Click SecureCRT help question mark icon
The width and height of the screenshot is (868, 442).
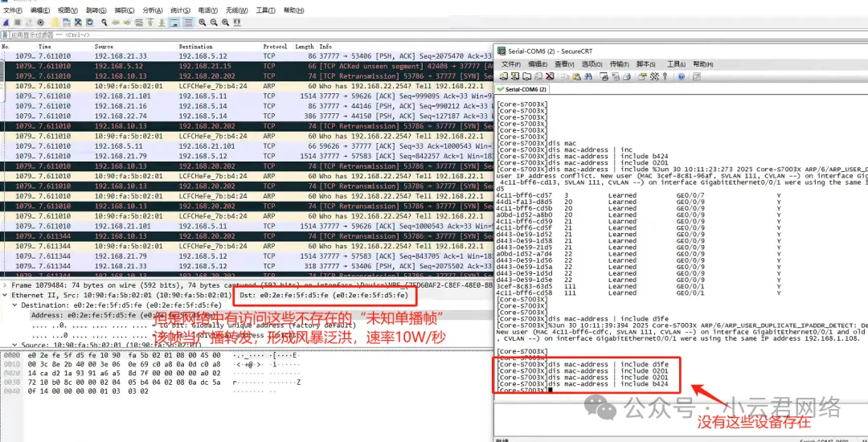[681, 76]
